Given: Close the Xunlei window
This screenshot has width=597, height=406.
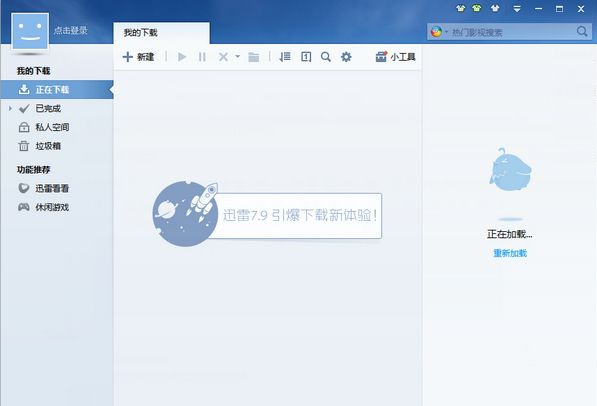Looking at the screenshot, I should point(581,9).
